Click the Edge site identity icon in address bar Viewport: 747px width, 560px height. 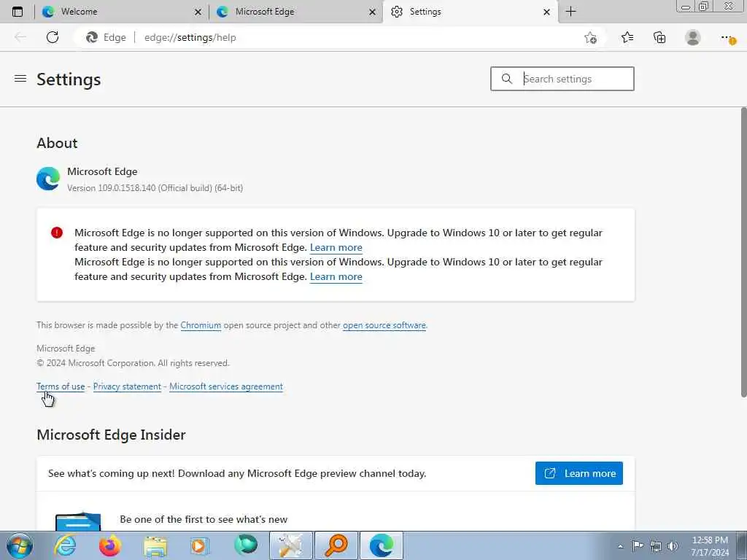pos(91,37)
